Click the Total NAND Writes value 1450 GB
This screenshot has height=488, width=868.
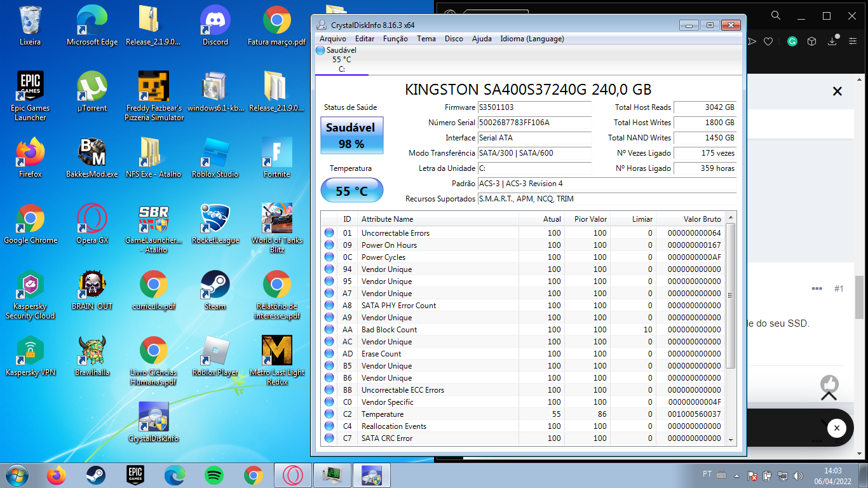pyautogui.click(x=705, y=138)
